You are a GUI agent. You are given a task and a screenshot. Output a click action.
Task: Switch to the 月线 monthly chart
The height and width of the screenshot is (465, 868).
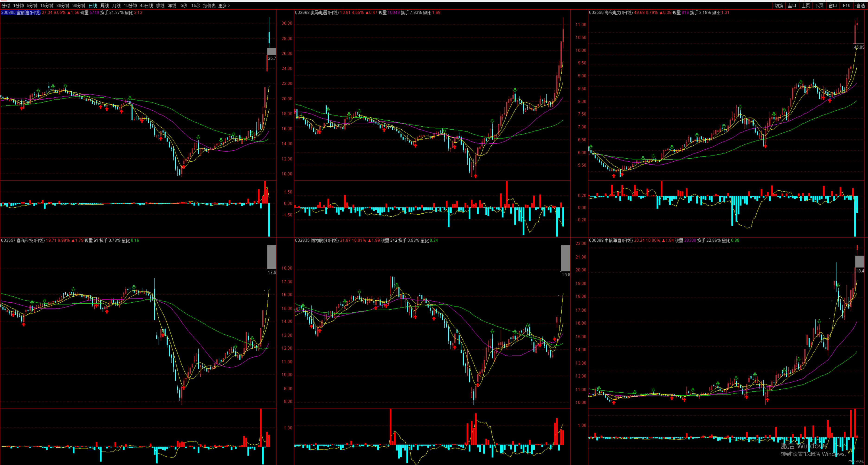click(117, 6)
